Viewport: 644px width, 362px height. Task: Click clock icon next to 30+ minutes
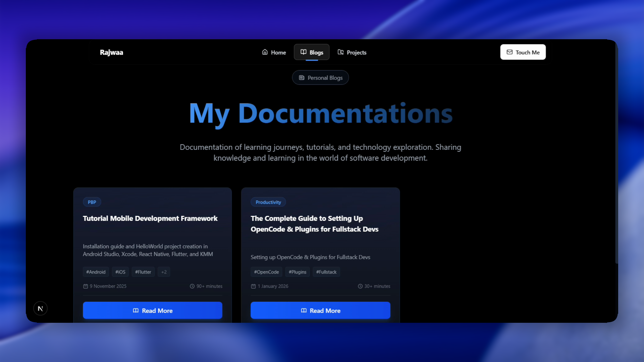coord(360,286)
